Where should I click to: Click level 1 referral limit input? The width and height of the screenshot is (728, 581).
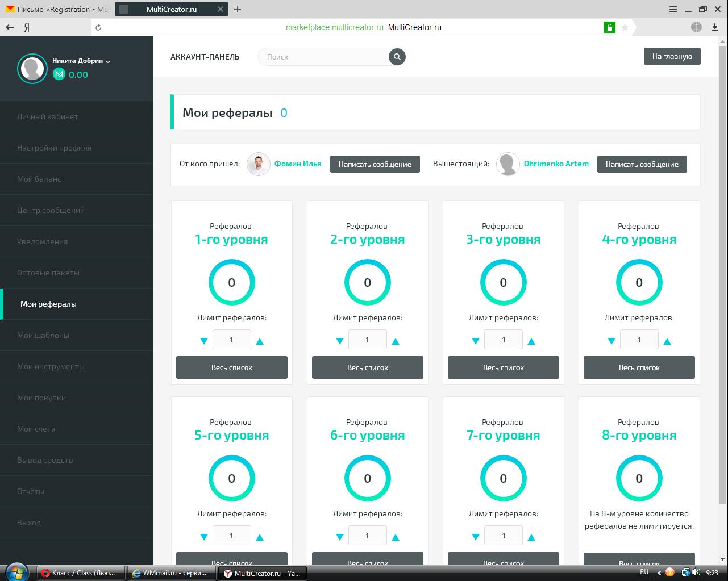pos(232,340)
